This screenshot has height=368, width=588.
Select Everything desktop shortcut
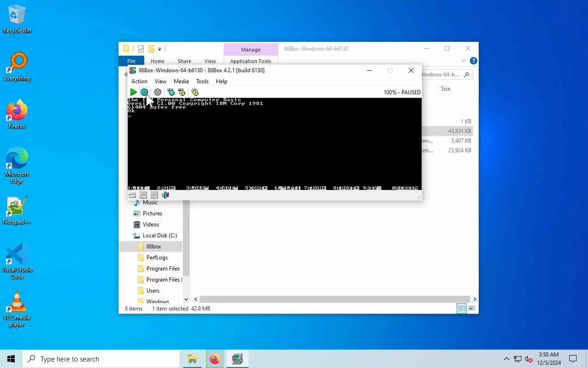coord(17,67)
